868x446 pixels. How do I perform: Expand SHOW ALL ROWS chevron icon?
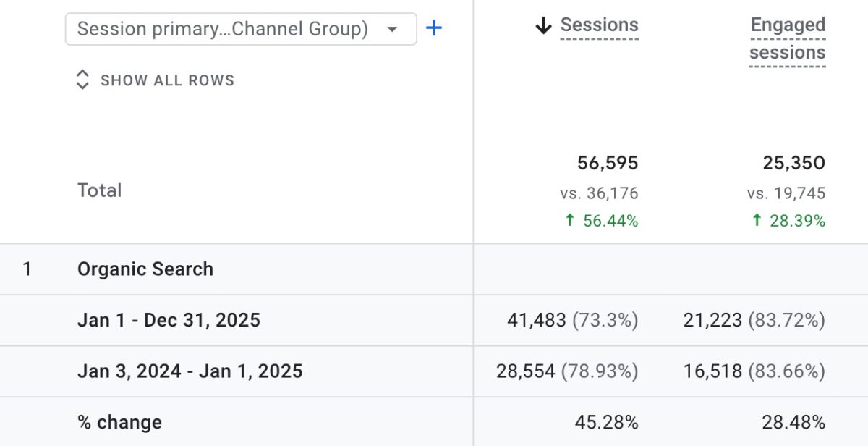82,80
